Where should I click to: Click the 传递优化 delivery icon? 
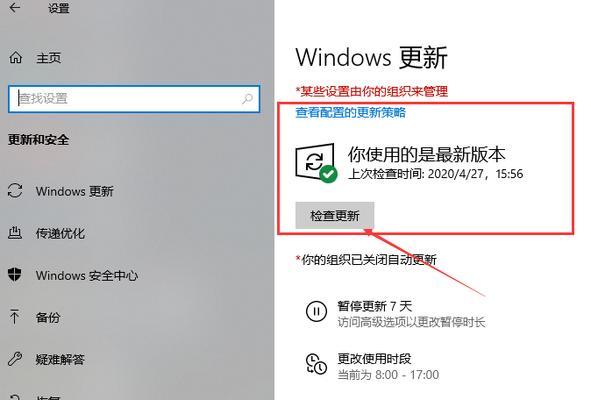pyautogui.click(x=15, y=233)
